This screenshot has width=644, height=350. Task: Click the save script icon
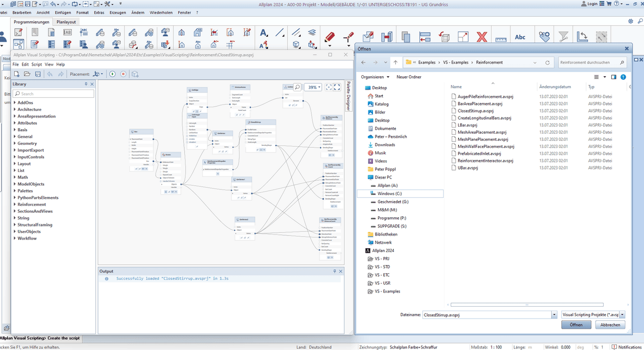pyautogui.click(x=38, y=74)
